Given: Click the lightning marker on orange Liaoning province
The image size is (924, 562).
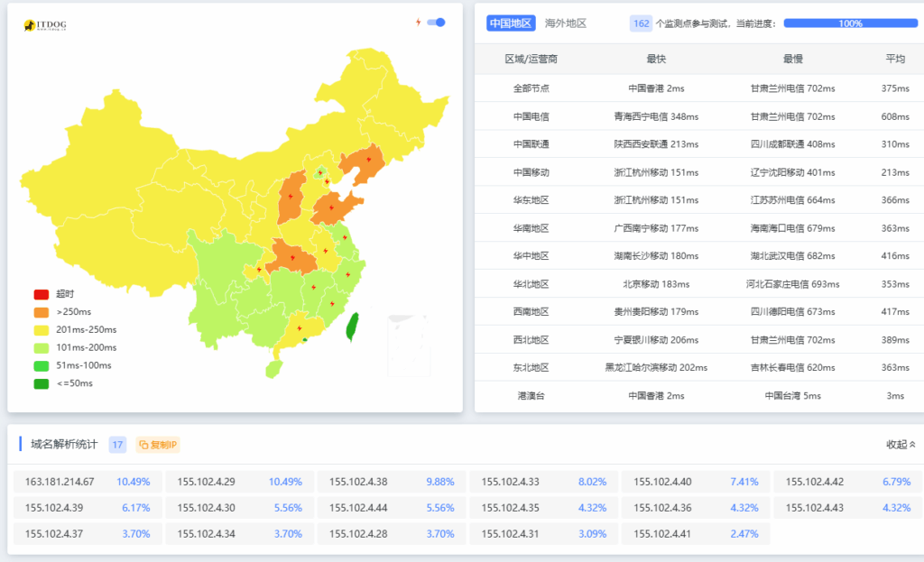Looking at the screenshot, I should [368, 160].
